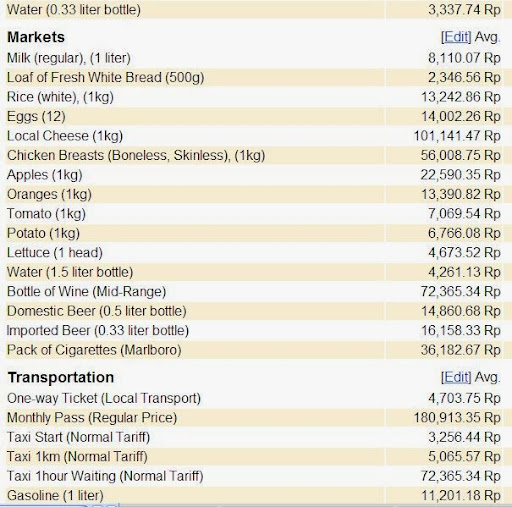Select the Milk (regular), (1 liter) row

254,58
